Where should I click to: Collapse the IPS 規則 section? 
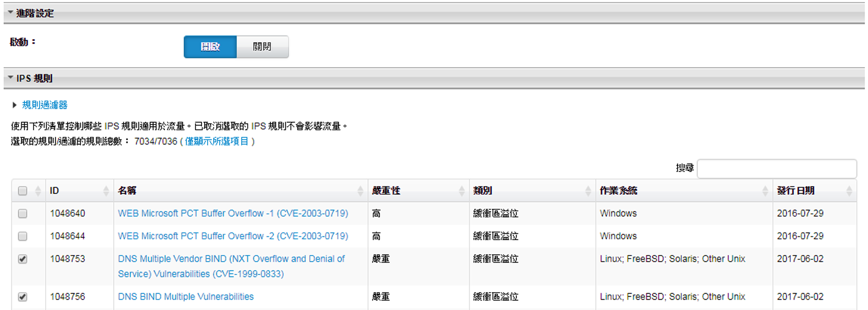coord(11,78)
